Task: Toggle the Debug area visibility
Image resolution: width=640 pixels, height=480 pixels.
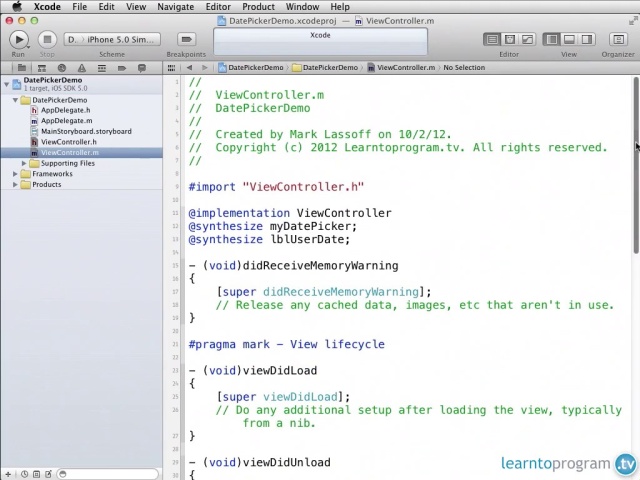Action: pos(569,40)
